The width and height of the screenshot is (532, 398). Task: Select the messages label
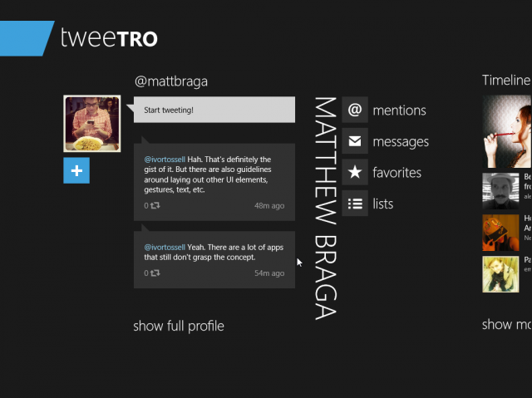click(x=401, y=142)
